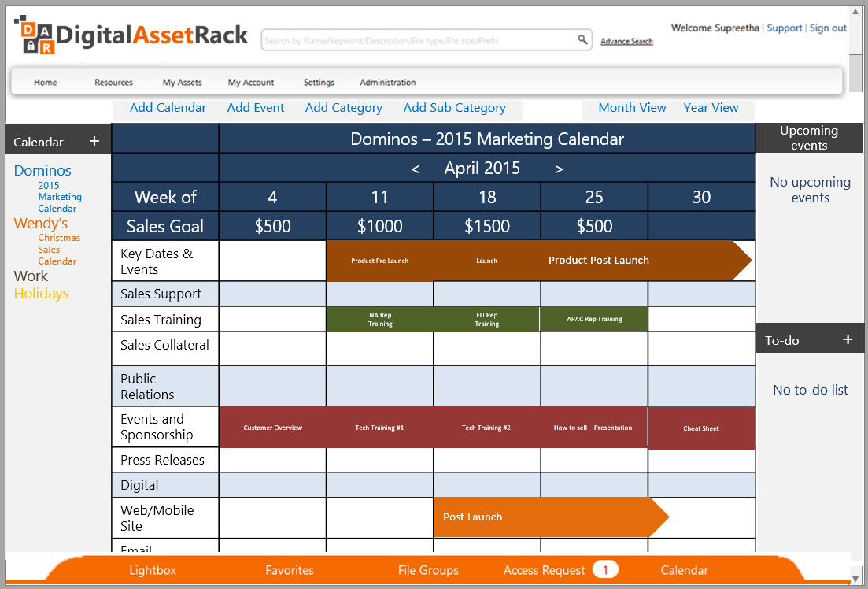Click the page vertical scrollbar thumb
This screenshot has width=868, height=589.
(856, 73)
